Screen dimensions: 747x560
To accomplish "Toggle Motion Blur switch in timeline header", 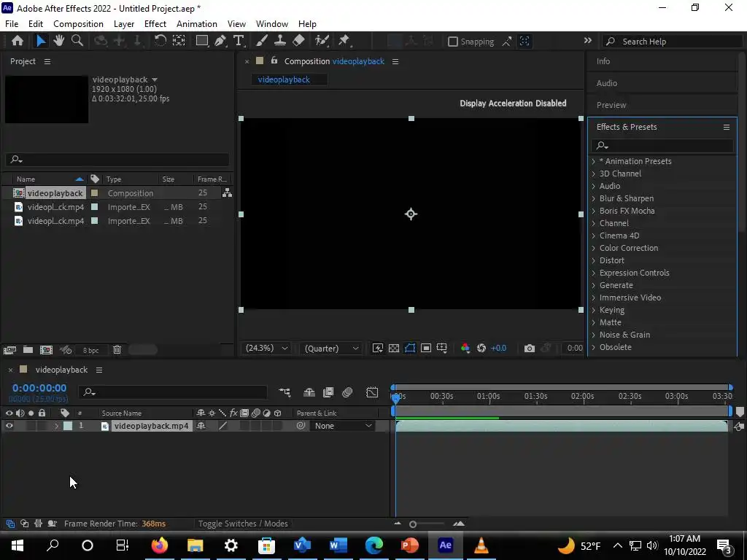I will pos(347,392).
